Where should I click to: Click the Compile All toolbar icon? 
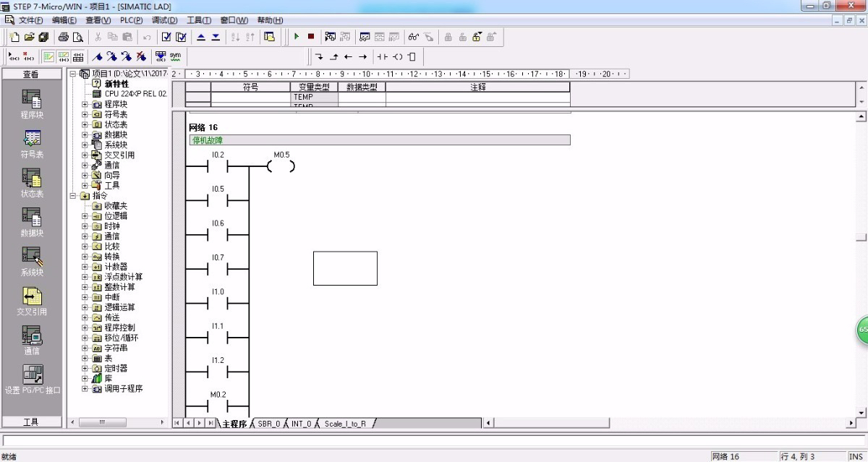(x=182, y=37)
